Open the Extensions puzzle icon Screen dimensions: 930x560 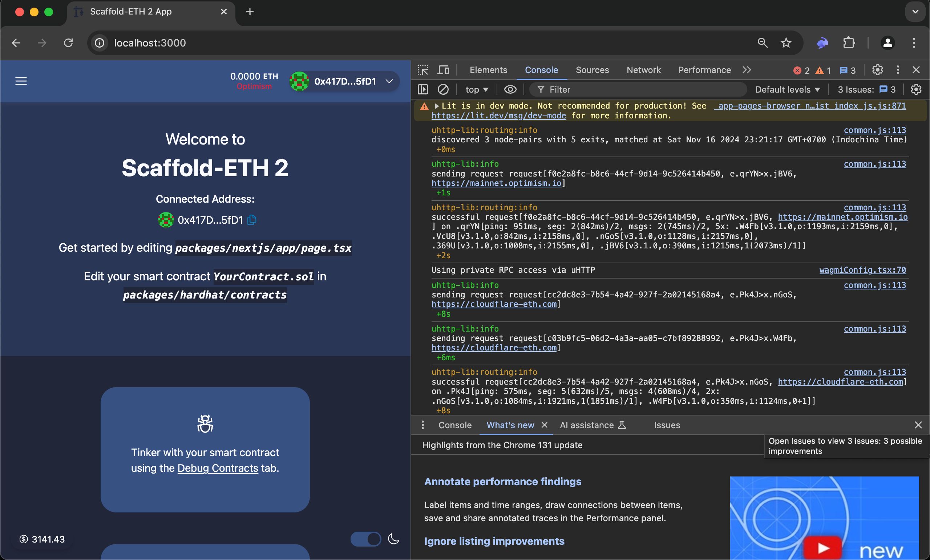(x=849, y=42)
